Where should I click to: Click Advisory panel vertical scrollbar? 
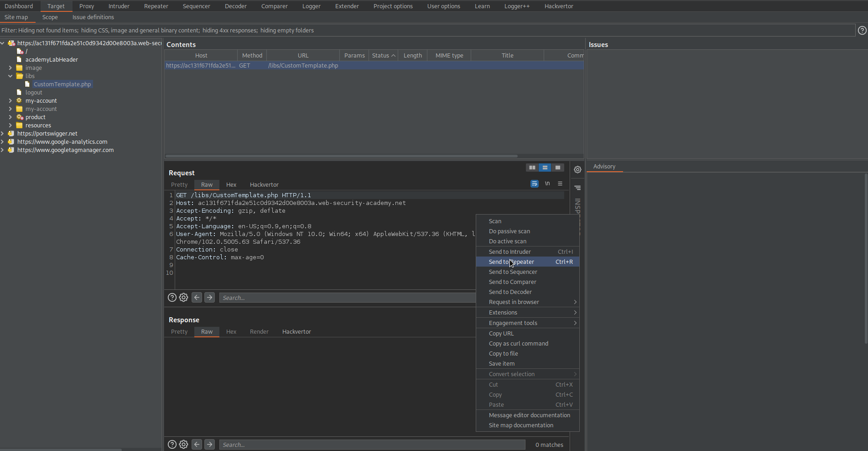coord(866,258)
